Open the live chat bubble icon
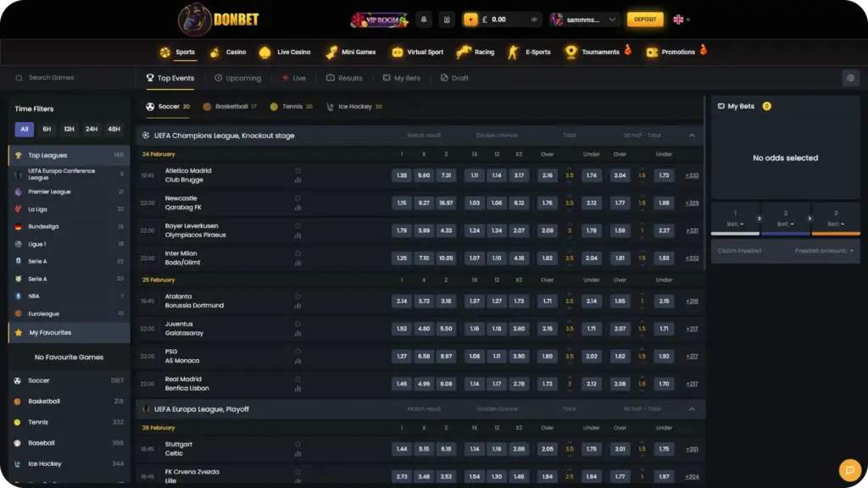 coord(849,470)
